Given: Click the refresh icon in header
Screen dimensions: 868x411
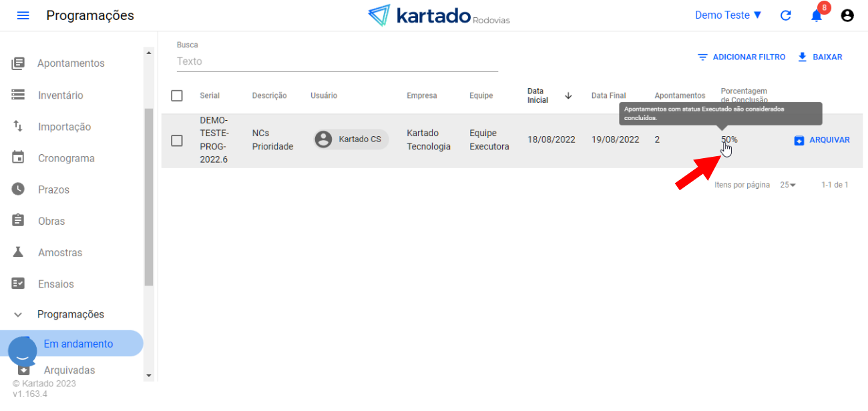Looking at the screenshot, I should coord(786,15).
